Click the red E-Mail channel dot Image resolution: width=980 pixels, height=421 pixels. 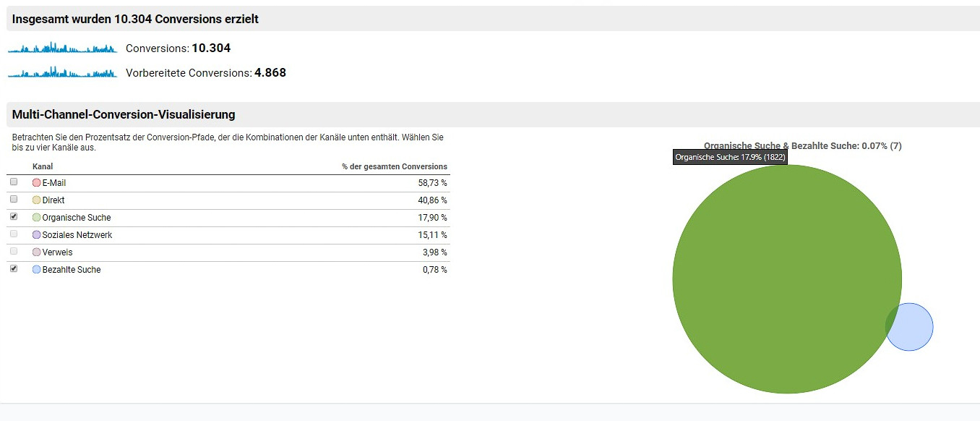click(37, 183)
